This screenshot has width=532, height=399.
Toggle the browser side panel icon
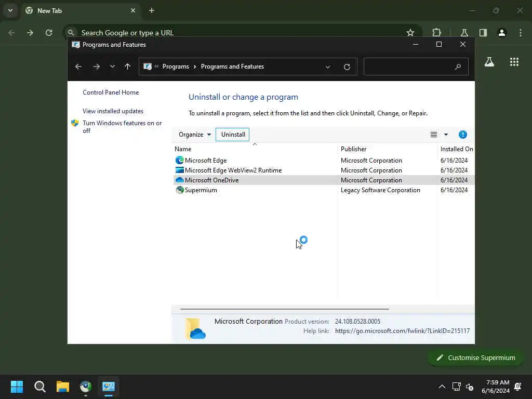pos(483,33)
